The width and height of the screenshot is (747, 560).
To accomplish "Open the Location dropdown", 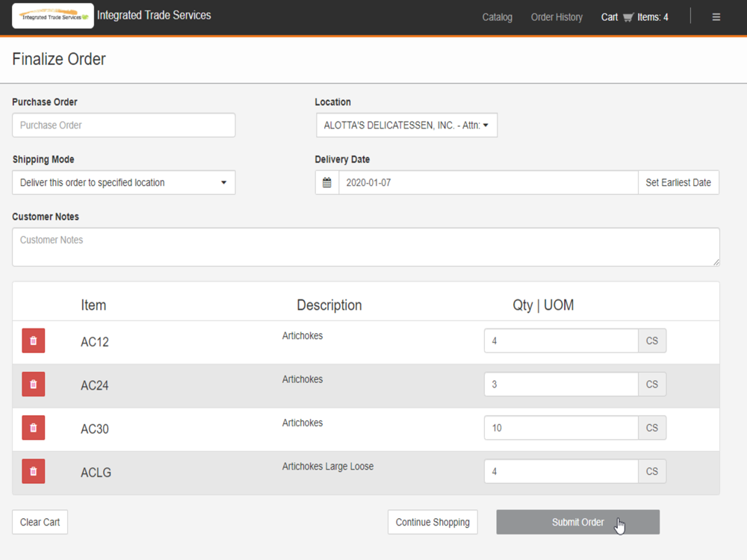I will coord(407,125).
